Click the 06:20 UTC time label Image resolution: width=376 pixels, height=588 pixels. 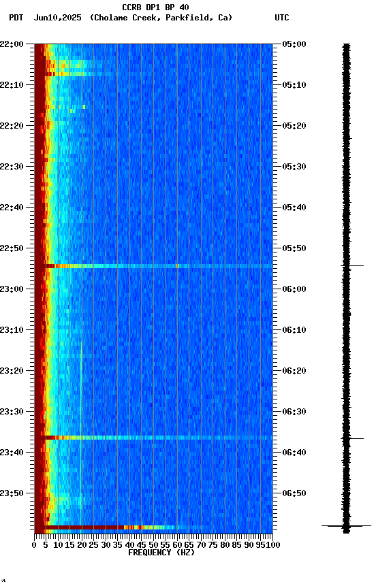click(x=294, y=371)
